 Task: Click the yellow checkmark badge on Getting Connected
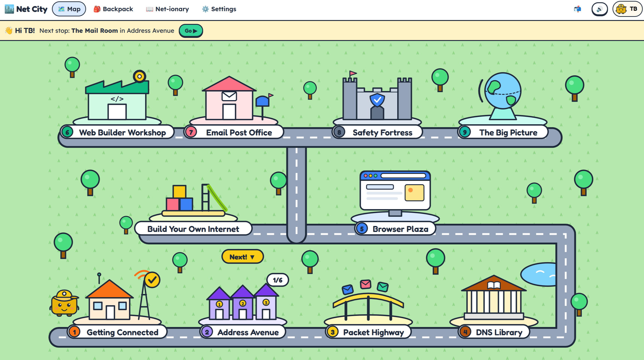[152, 280]
